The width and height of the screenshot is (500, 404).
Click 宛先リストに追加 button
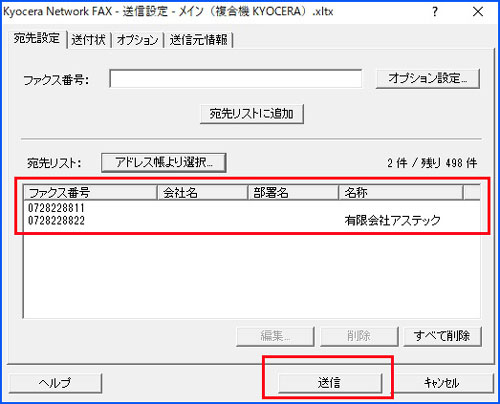coord(252,114)
